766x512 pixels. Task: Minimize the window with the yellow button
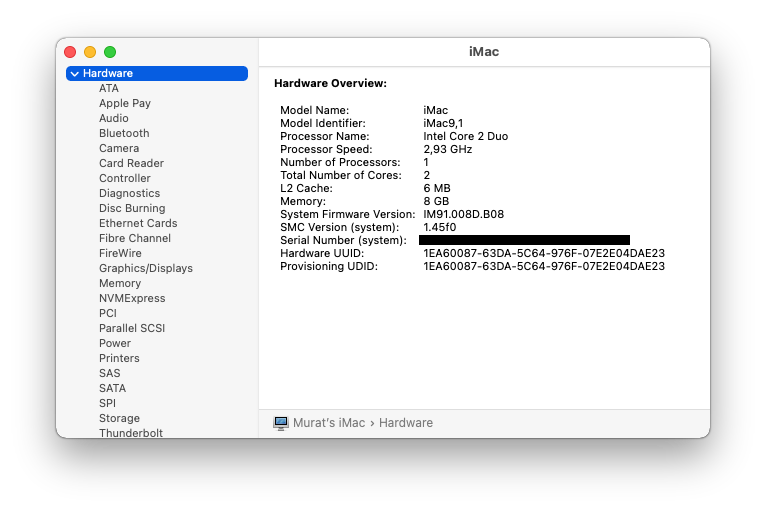90,52
